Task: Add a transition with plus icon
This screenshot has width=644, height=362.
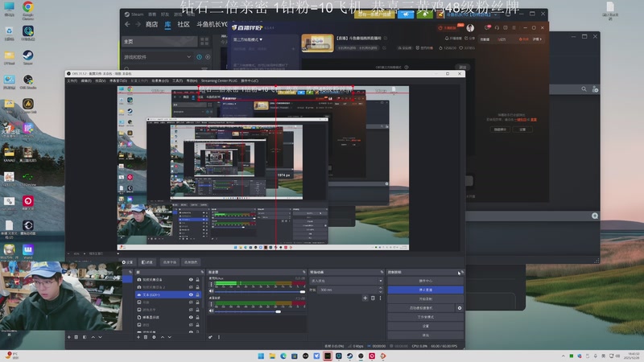Action: click(365, 298)
